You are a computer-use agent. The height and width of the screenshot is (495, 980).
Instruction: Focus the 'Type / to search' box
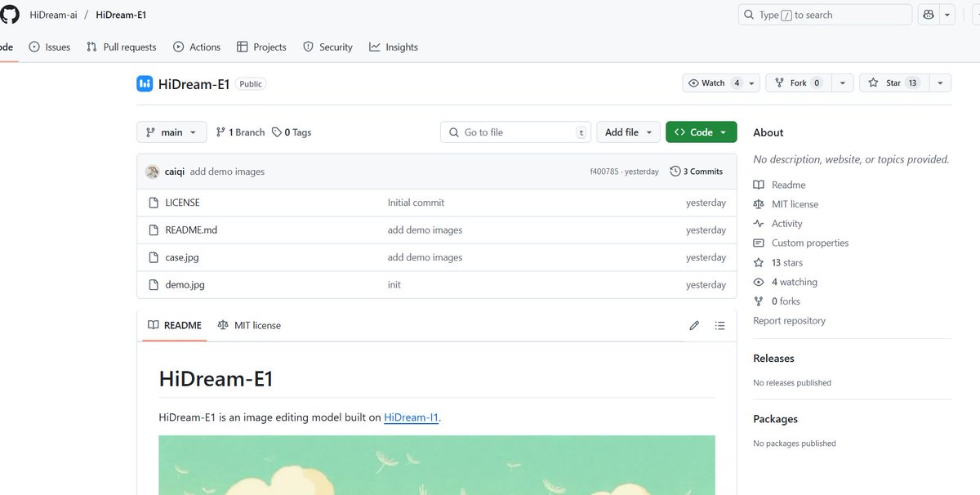[825, 15]
